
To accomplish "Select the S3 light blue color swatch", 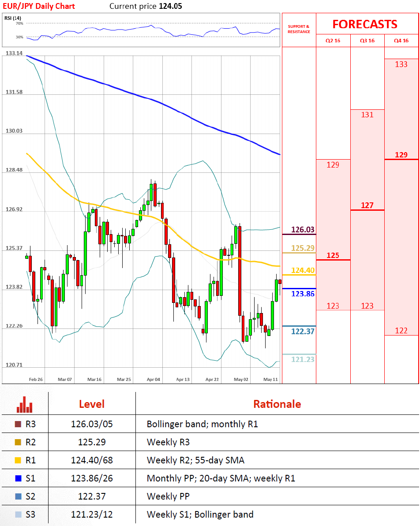I will [18, 515].
